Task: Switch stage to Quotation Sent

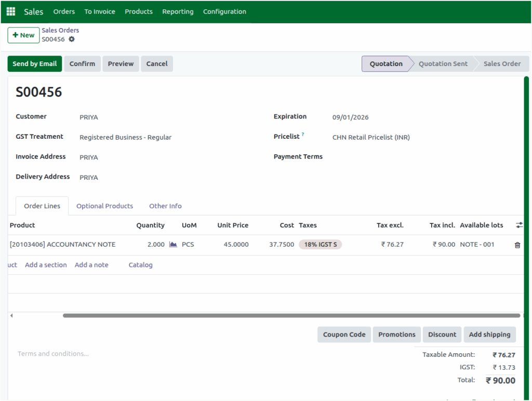Action: tap(442, 63)
